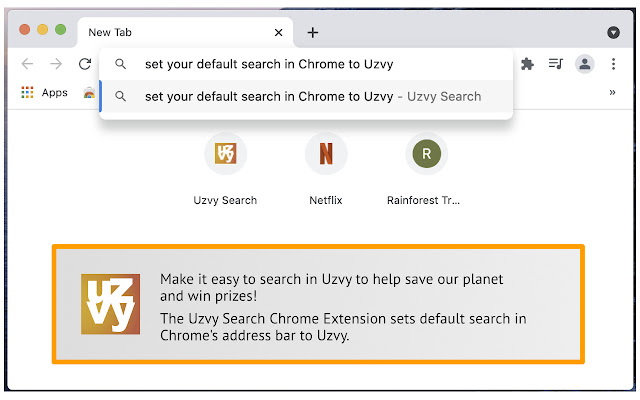This screenshot has height=400, width=640.
Task: Go back to previous page
Action: pos(27,64)
